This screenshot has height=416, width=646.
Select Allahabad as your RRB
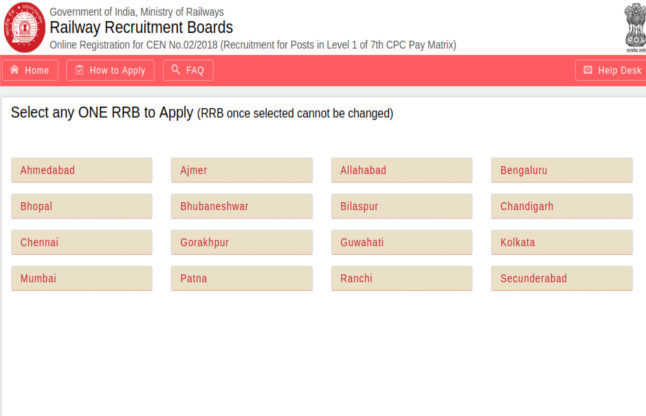401,170
